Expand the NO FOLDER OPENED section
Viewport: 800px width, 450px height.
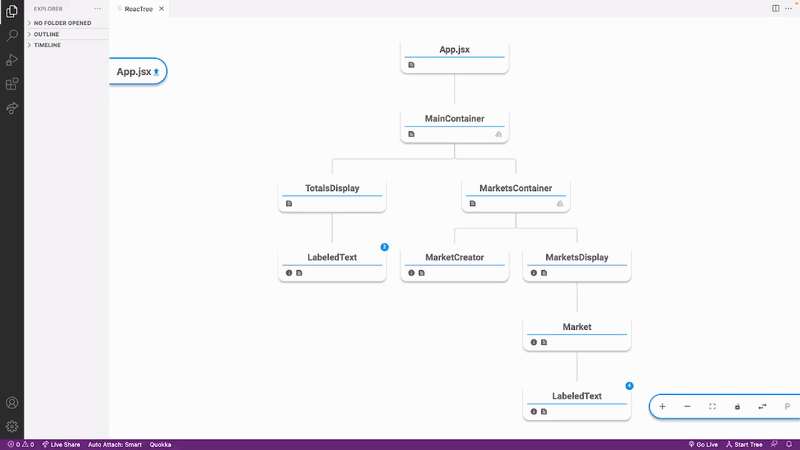click(x=66, y=22)
